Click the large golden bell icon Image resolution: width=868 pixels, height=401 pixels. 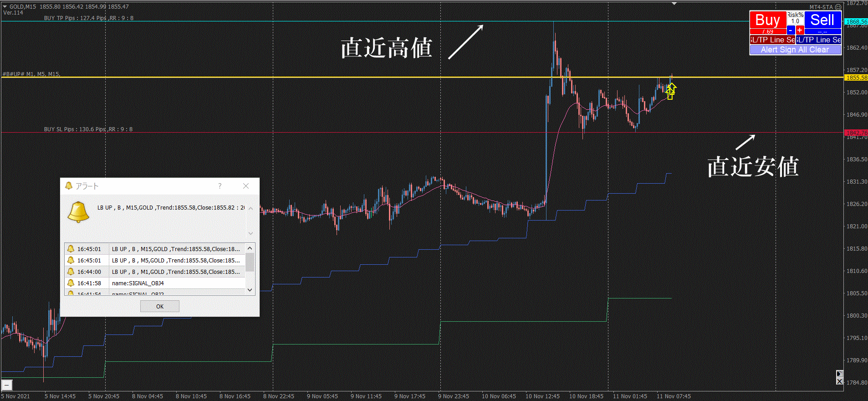78,212
